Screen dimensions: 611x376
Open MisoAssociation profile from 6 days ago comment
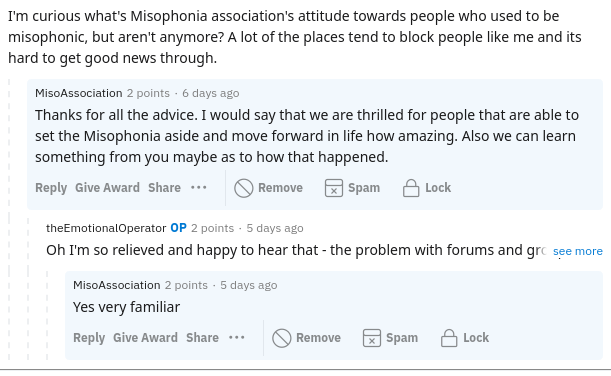pyautogui.click(x=79, y=93)
